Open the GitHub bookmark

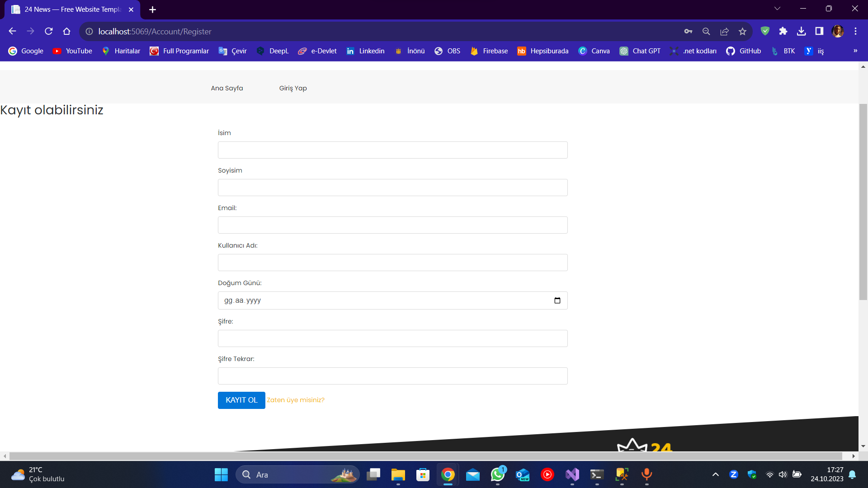[x=743, y=51]
